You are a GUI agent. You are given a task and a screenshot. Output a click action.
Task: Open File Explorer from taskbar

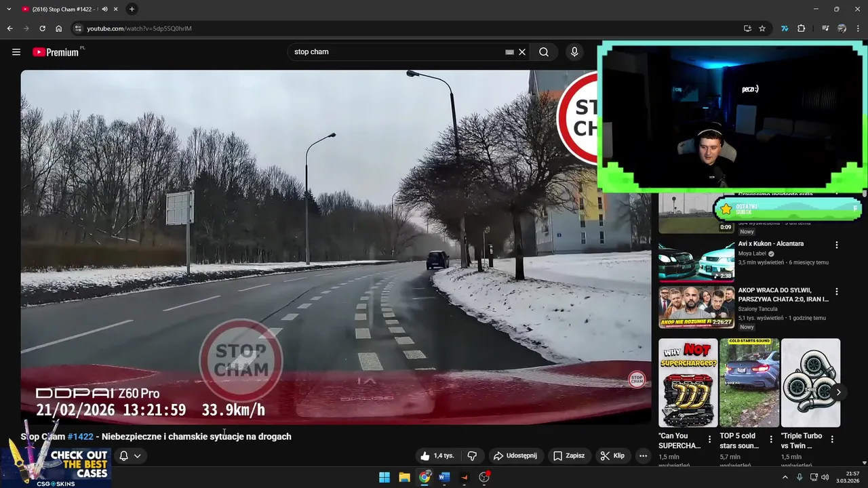click(404, 477)
